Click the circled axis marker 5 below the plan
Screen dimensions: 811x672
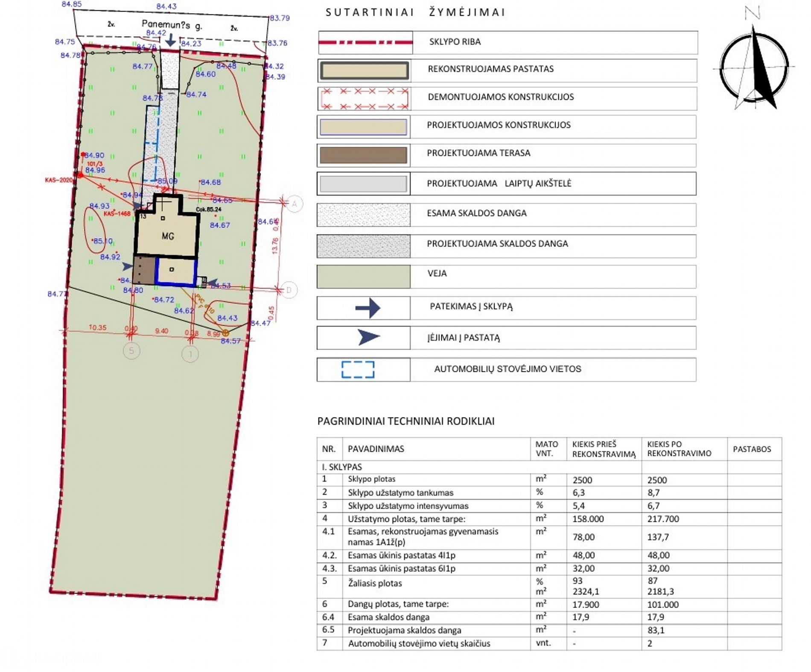point(131,351)
